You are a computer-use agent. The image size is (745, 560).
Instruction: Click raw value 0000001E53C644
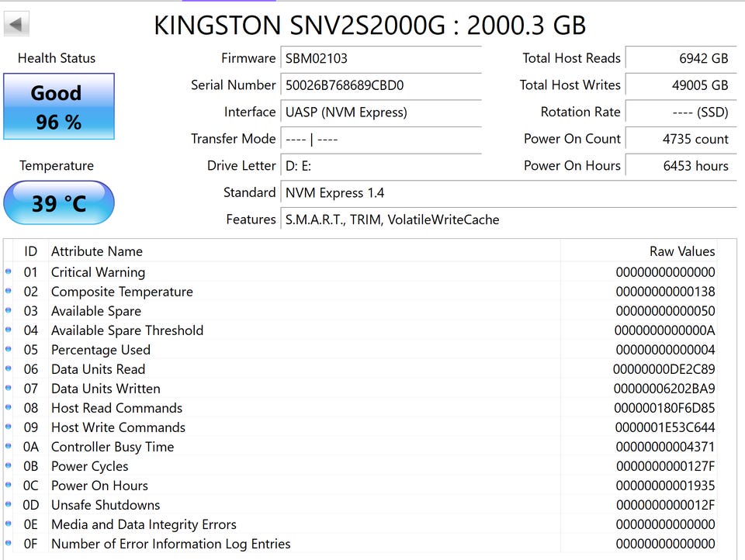665,427
